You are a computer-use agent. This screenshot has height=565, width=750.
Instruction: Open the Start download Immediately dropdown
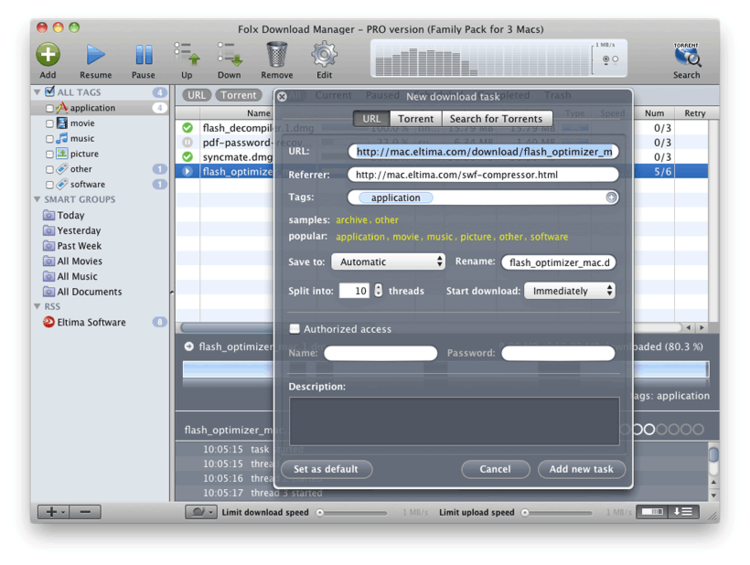tap(569, 291)
